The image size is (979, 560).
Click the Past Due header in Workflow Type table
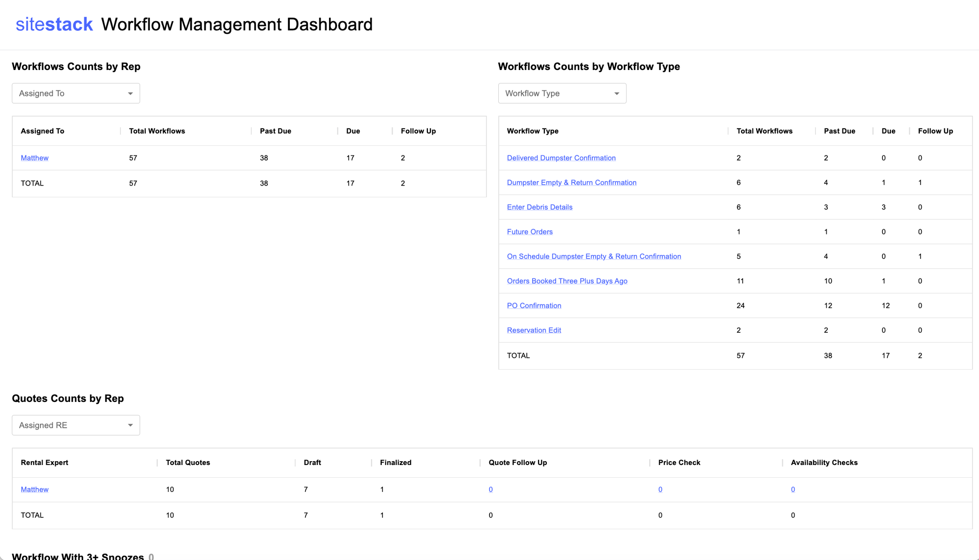pos(839,131)
